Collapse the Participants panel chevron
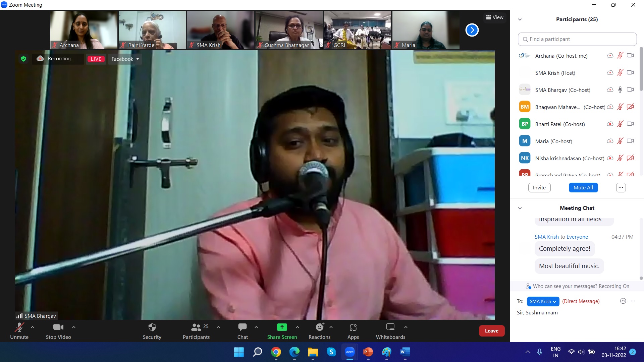The width and height of the screenshot is (644, 362). pyautogui.click(x=520, y=19)
